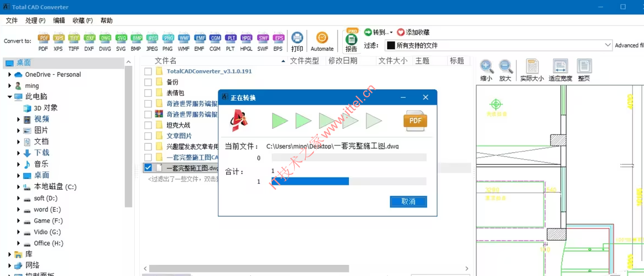
Task: Check the 文章图片 folder checkbox
Action: (148, 136)
